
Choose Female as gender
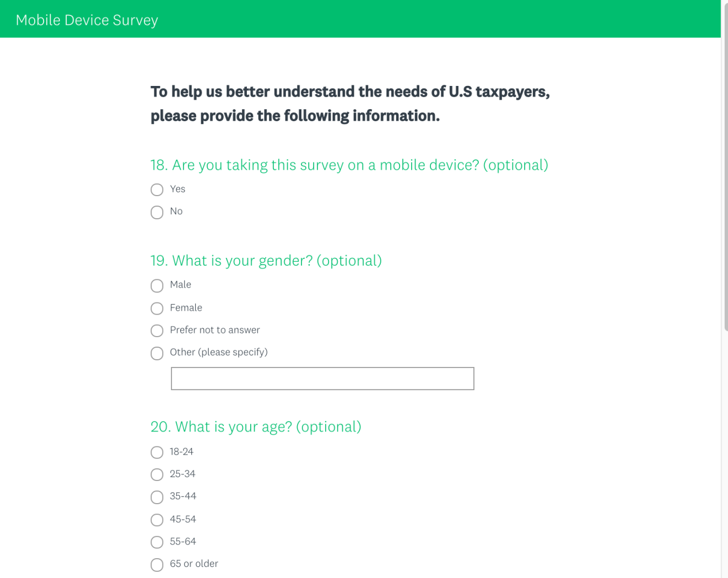(157, 308)
